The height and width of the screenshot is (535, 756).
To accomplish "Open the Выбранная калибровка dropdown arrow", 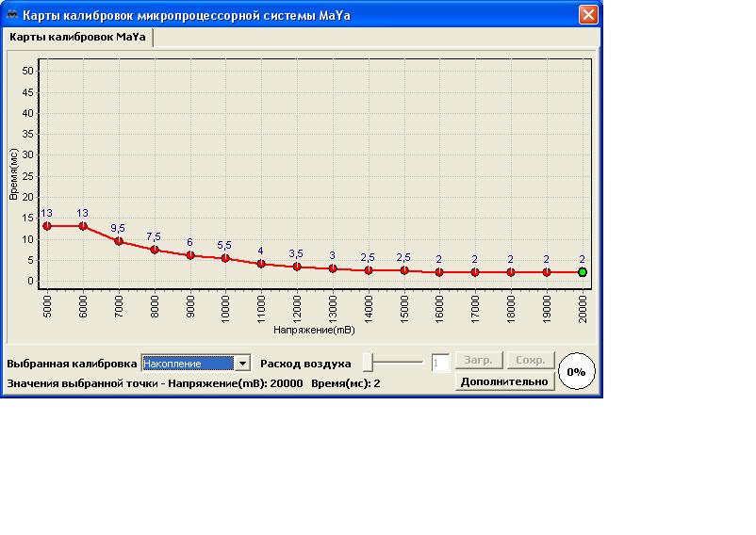I will 243,363.
